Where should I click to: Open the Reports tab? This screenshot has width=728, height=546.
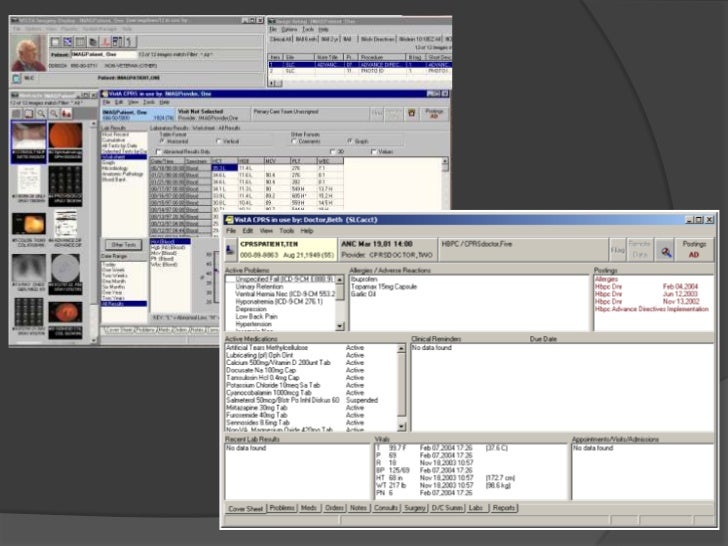point(504,508)
